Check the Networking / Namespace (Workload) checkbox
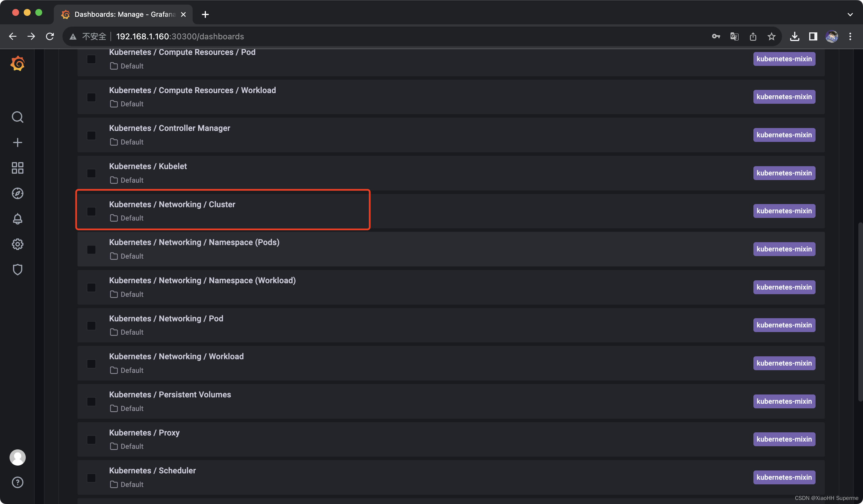Image resolution: width=863 pixels, height=504 pixels. [91, 288]
